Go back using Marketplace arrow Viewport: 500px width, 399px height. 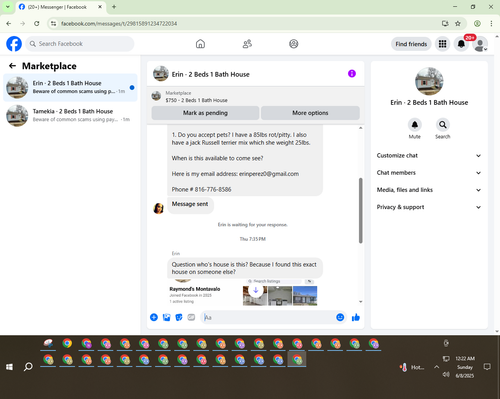coord(12,66)
